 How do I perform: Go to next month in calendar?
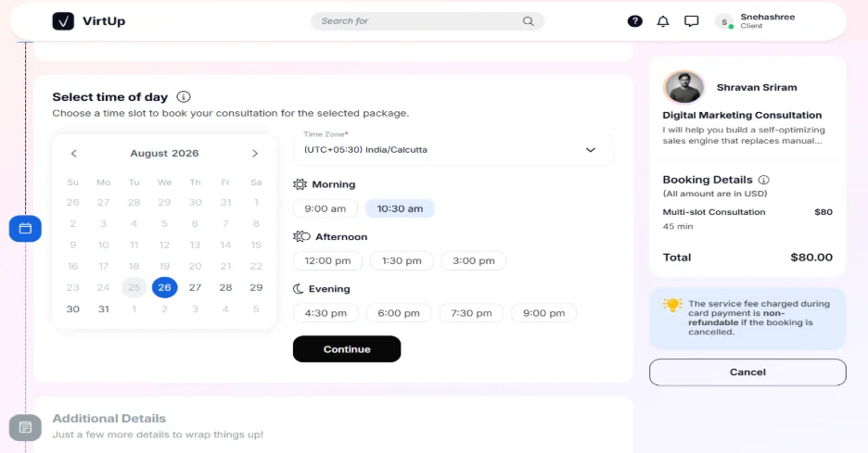(255, 153)
